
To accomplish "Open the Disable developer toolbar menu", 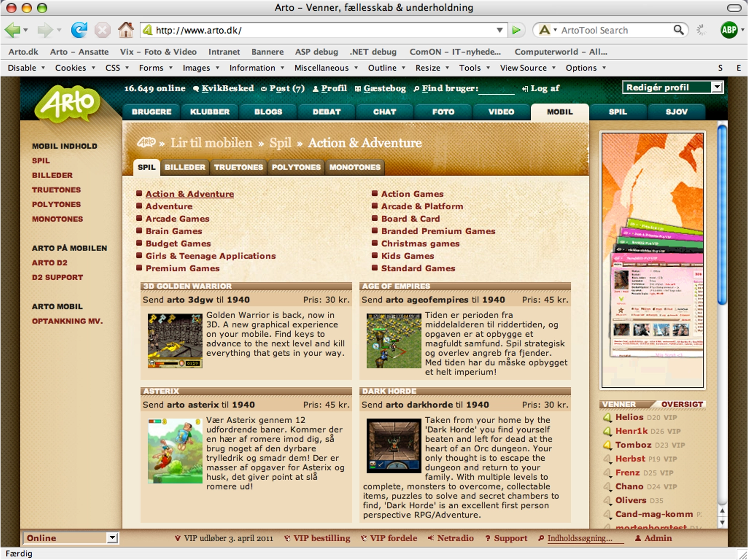I will click(26, 68).
